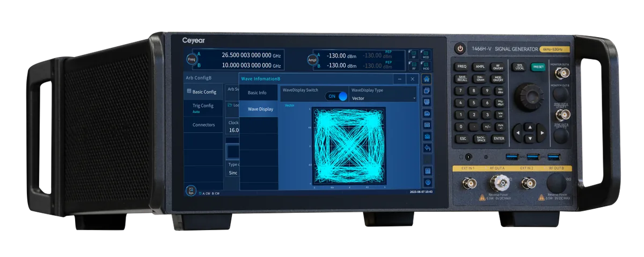
Task: Push the right arrow key
Action: coord(542,133)
